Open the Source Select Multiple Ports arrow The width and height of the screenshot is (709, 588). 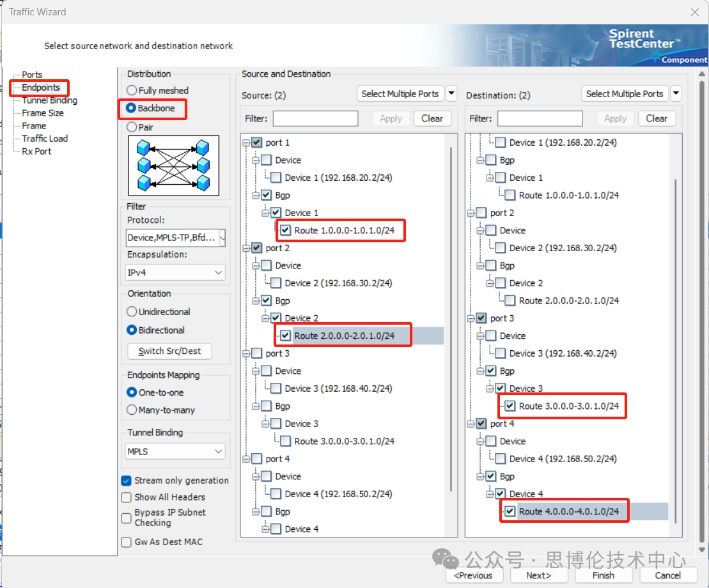[451, 94]
